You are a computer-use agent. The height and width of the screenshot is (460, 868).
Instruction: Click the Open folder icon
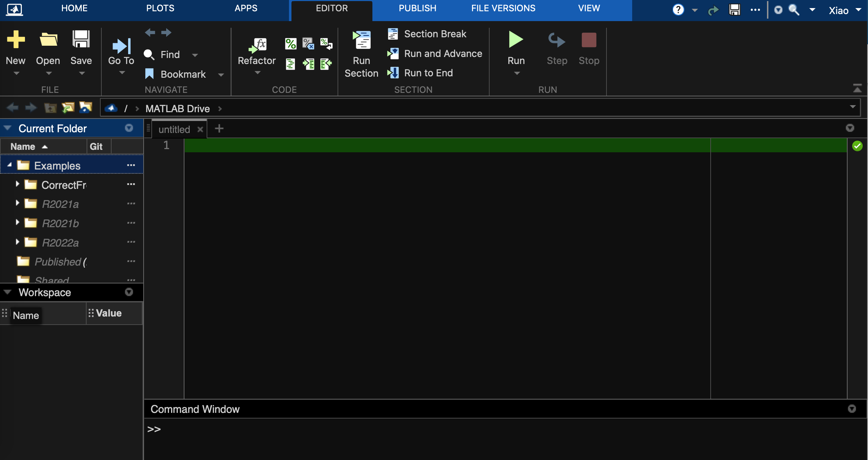[x=48, y=39]
